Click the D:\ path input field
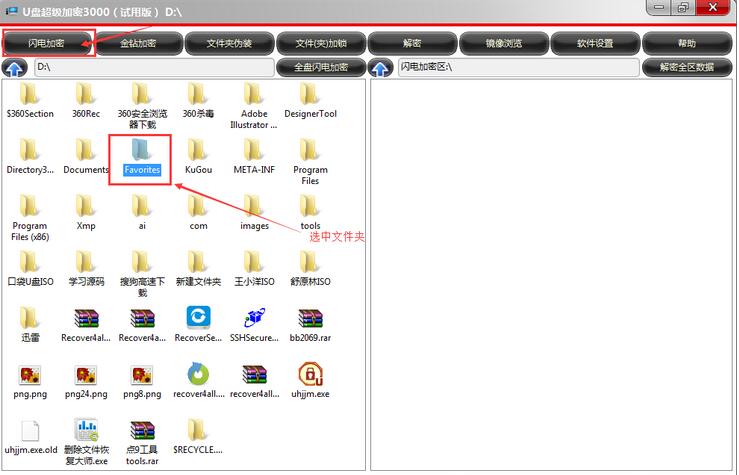 point(152,67)
